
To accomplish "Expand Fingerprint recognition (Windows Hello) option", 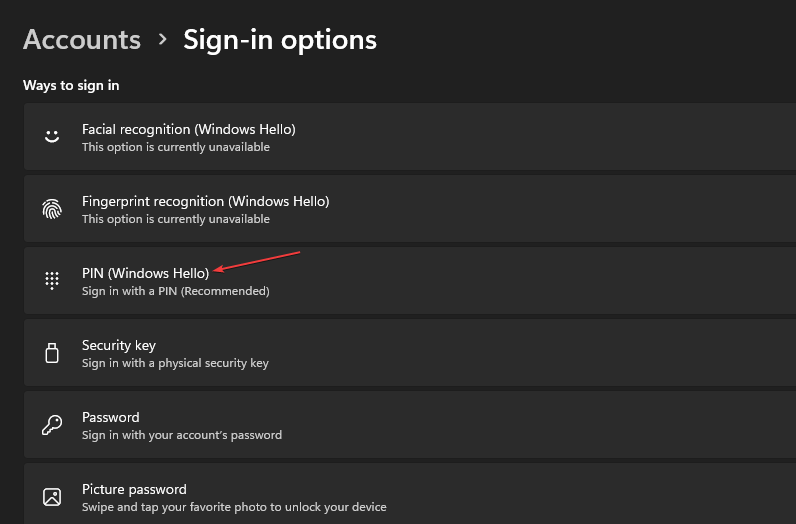I will 205,201.
